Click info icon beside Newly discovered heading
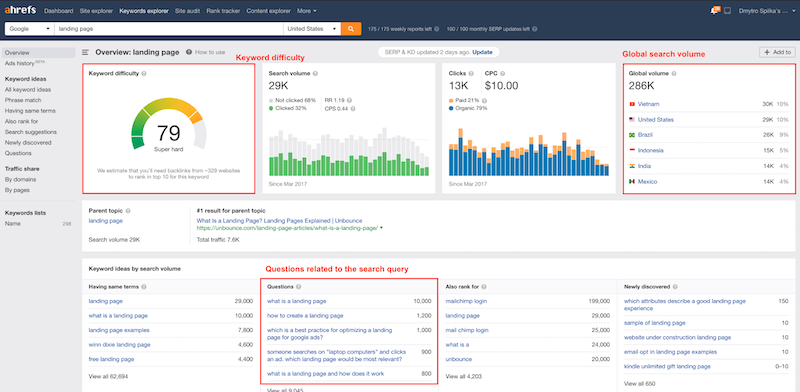 pos(674,287)
